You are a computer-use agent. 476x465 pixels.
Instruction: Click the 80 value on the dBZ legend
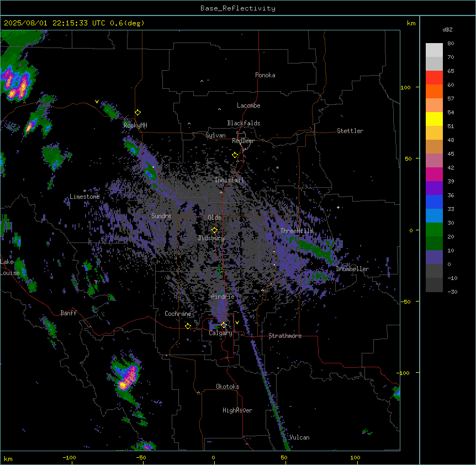pos(451,43)
